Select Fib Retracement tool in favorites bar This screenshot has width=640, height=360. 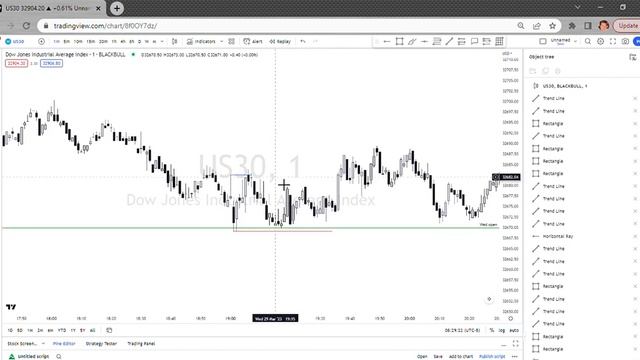click(437, 42)
